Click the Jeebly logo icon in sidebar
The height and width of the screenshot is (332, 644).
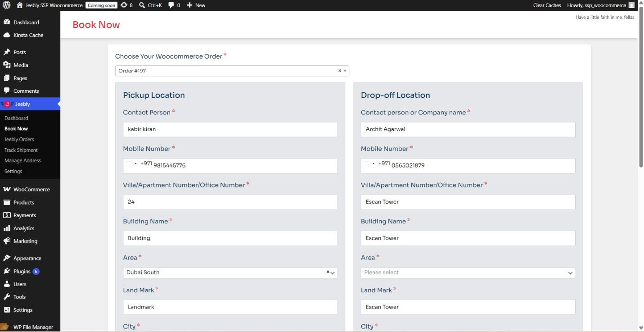tap(7, 104)
